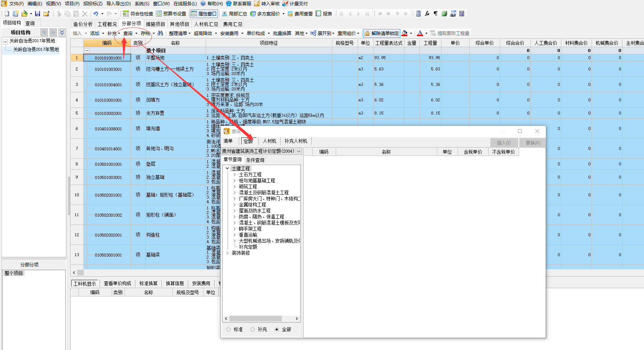Image resolution: width=644 pixels, height=350 pixels.
Task: Click the 报表 toolbar icon
Action: tap(318, 14)
